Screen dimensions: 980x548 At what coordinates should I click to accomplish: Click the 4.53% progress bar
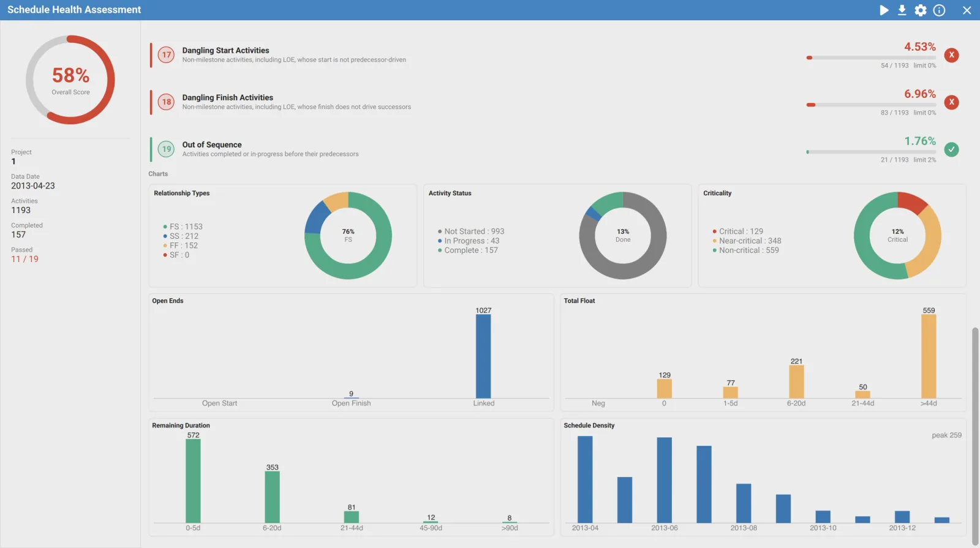click(871, 58)
